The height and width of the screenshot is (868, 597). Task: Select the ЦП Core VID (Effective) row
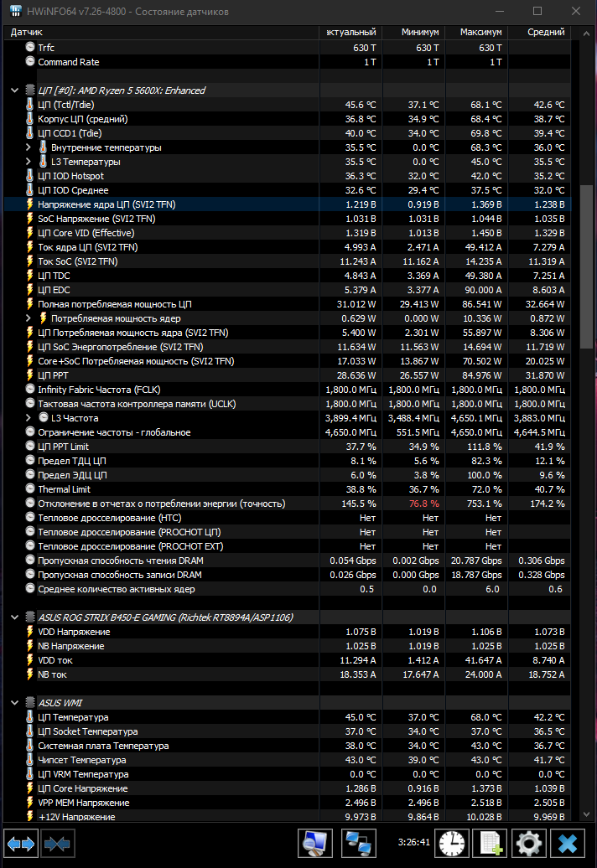click(288, 233)
